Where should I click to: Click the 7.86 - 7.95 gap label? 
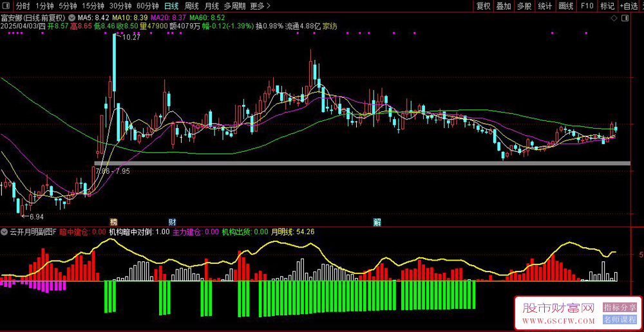pos(113,171)
